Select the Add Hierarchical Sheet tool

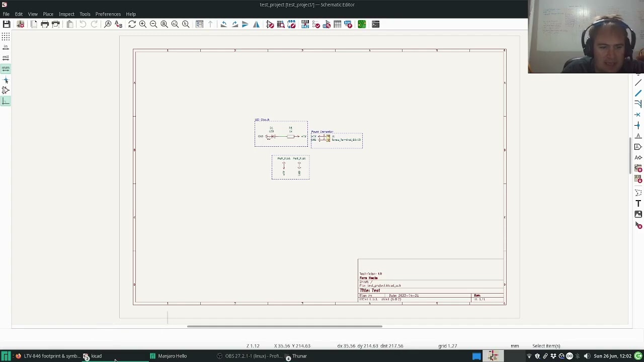tap(638, 168)
